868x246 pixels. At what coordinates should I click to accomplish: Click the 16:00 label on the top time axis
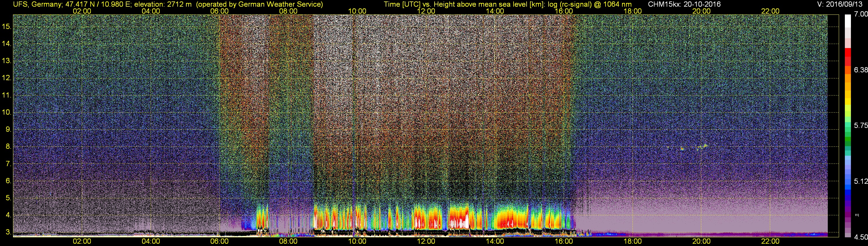point(564,11)
